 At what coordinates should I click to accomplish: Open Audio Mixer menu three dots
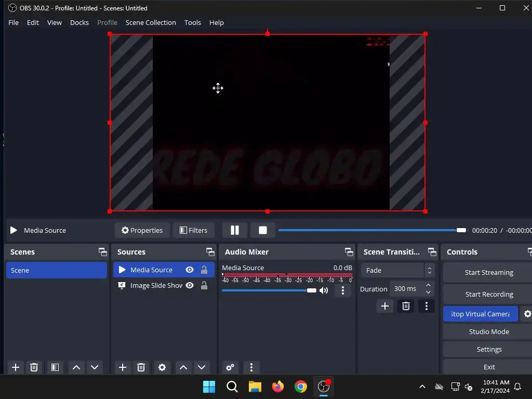pyautogui.click(x=251, y=367)
